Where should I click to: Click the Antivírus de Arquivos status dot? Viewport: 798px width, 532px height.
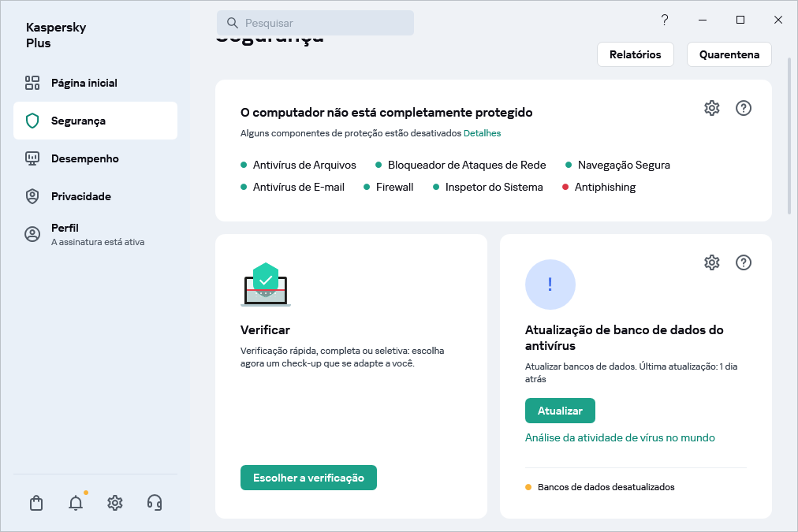[242, 165]
